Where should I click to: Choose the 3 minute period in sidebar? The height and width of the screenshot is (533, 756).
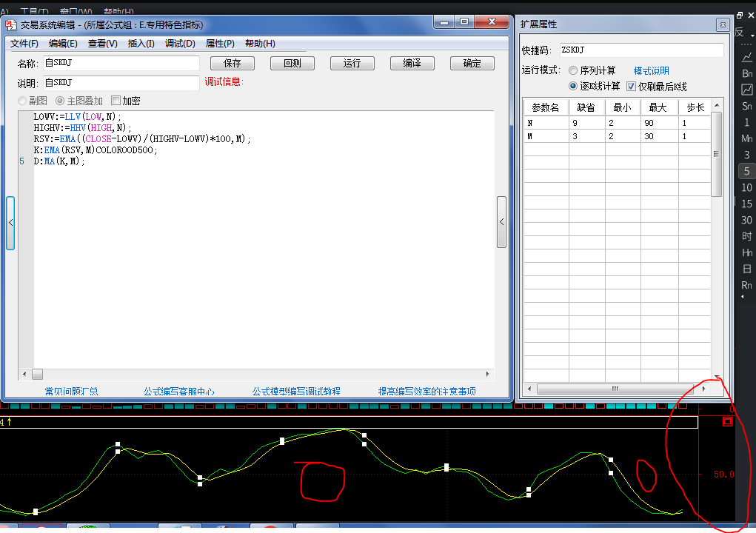747,155
